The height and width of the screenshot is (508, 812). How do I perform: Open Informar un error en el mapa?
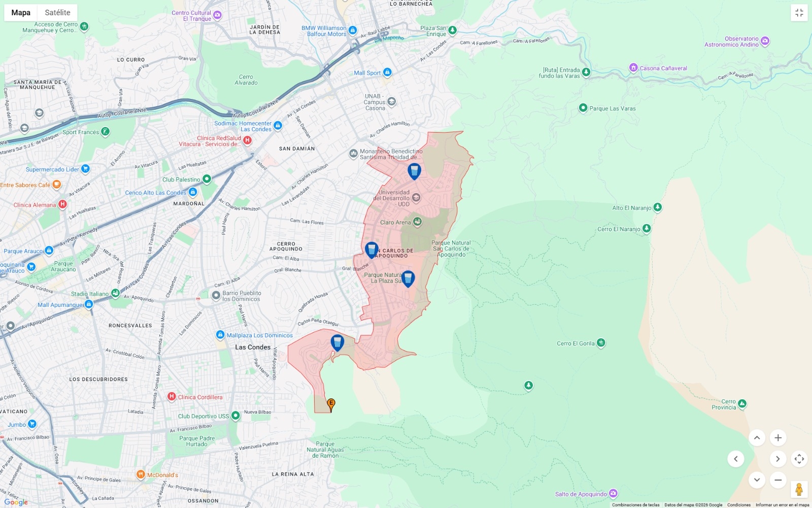point(782,505)
